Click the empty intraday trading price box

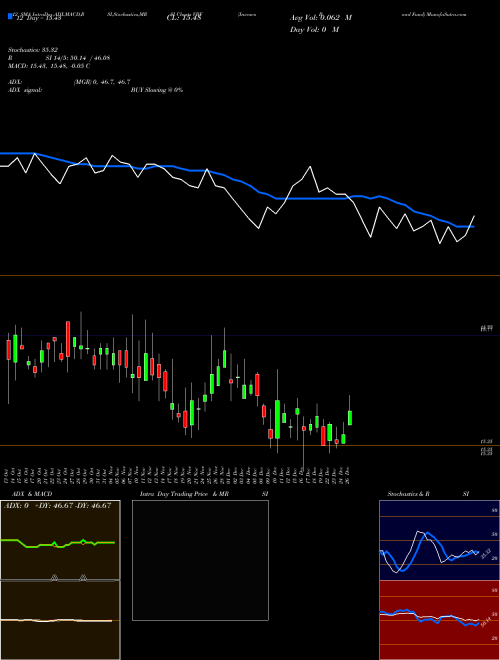[200, 560]
